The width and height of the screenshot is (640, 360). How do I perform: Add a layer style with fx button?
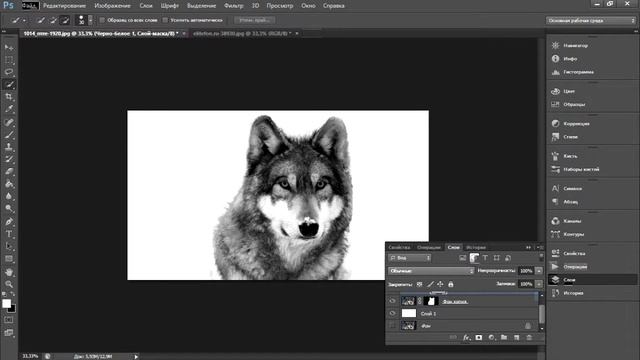[466, 338]
